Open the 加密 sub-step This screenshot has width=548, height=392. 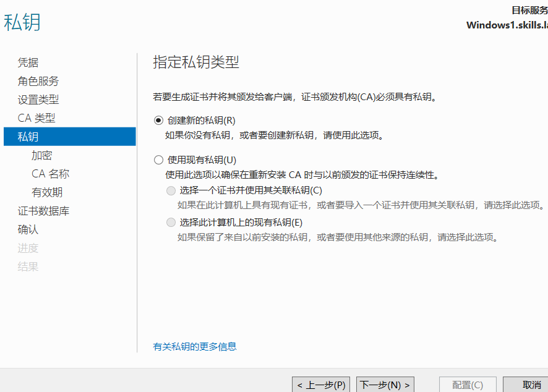click(42, 155)
